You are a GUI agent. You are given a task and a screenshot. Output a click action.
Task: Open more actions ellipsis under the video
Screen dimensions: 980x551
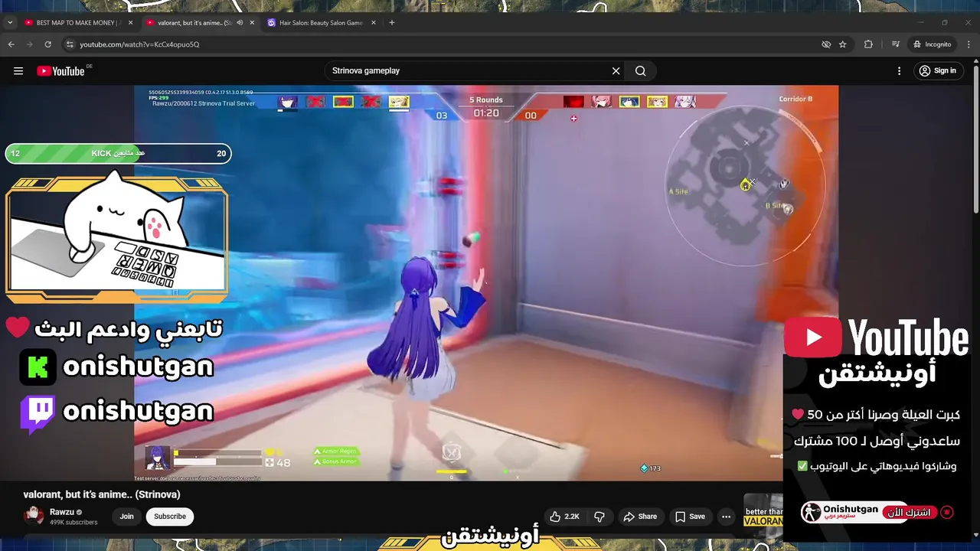[726, 517]
